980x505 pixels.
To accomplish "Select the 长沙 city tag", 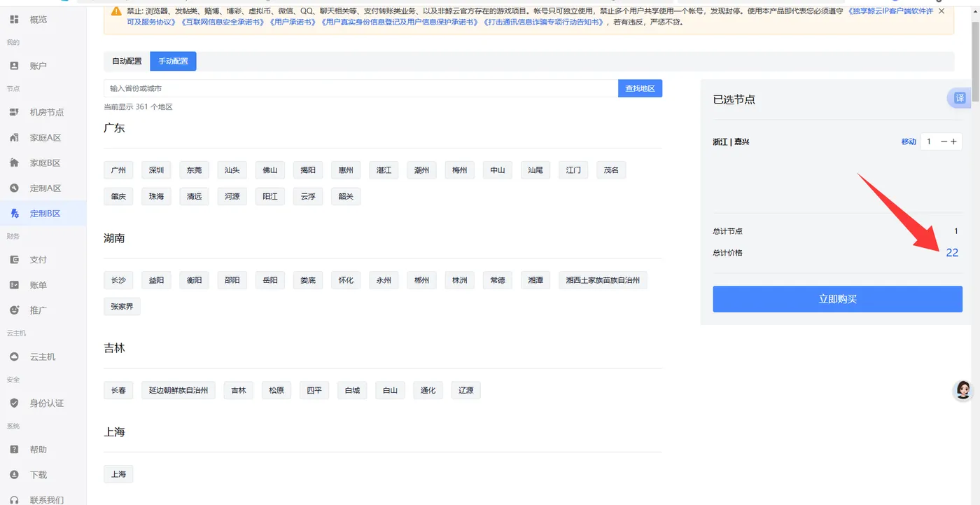I will (x=118, y=280).
